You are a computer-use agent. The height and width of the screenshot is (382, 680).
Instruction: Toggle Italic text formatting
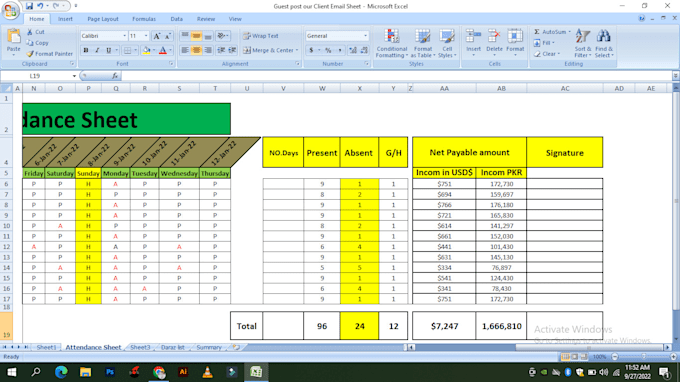[97, 50]
